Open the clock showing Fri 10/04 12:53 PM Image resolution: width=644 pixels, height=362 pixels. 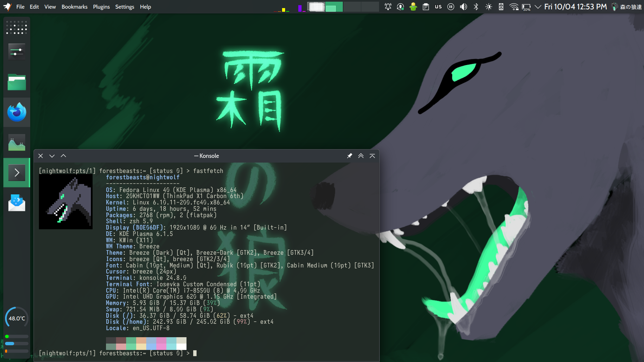pyautogui.click(x=576, y=7)
